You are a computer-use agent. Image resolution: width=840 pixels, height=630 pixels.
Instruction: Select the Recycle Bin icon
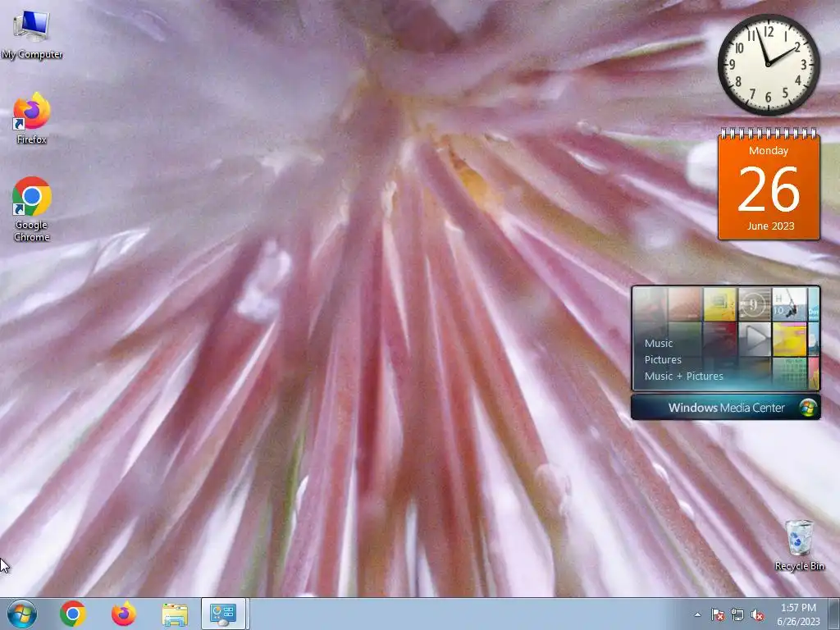tap(799, 545)
